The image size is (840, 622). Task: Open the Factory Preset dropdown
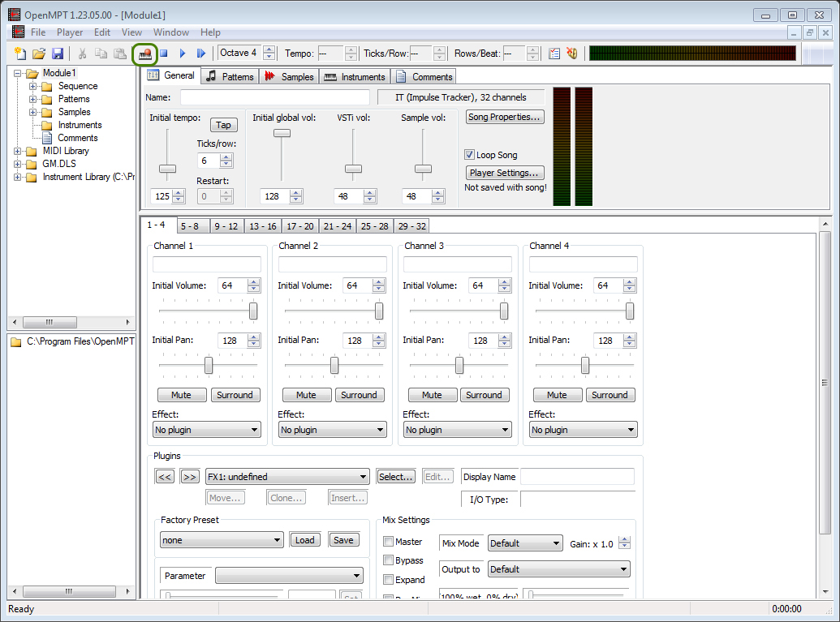[222, 540]
